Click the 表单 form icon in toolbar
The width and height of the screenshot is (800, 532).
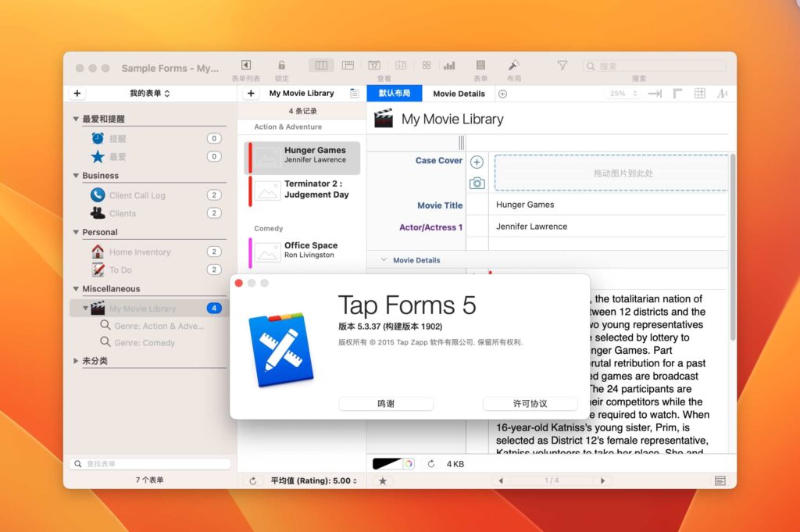pyautogui.click(x=480, y=65)
